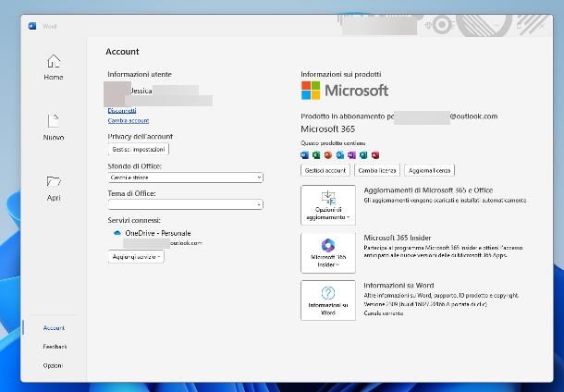
Task: Click the OneNote product icon
Action: [x=351, y=155]
